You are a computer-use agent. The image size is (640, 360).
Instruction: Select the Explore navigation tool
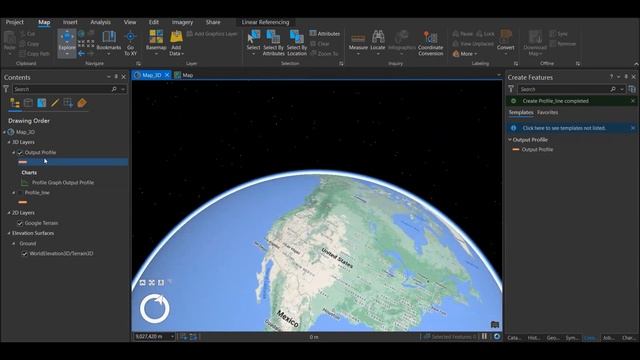pyautogui.click(x=67, y=43)
